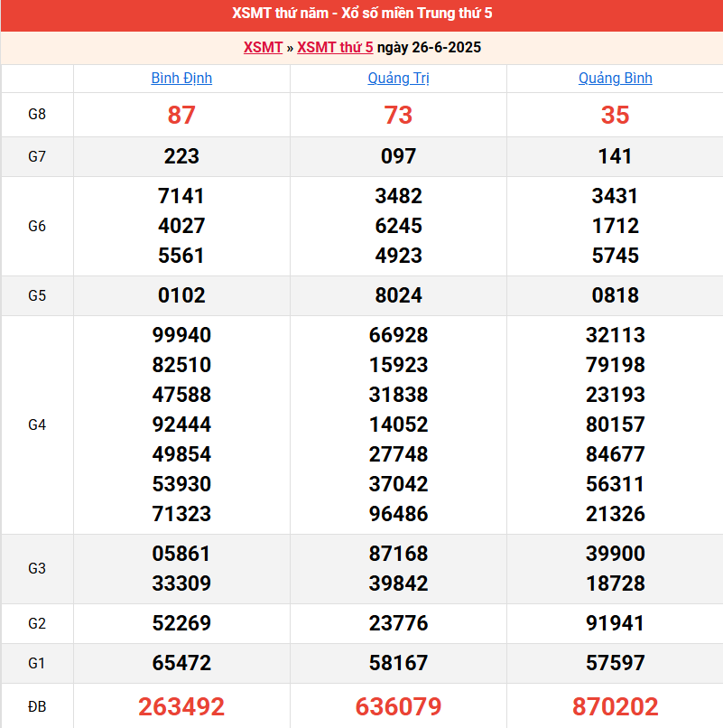723x728 pixels.
Task: Click the G8 result 35
Action: coord(615,115)
